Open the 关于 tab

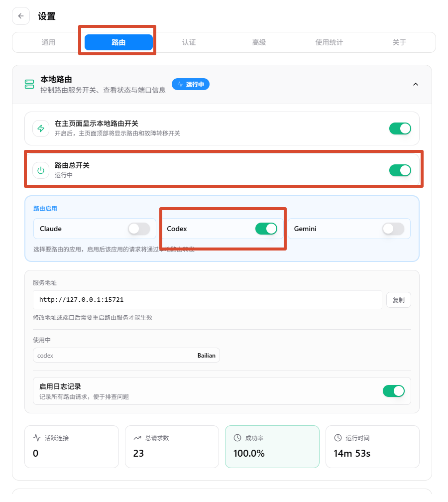click(399, 42)
